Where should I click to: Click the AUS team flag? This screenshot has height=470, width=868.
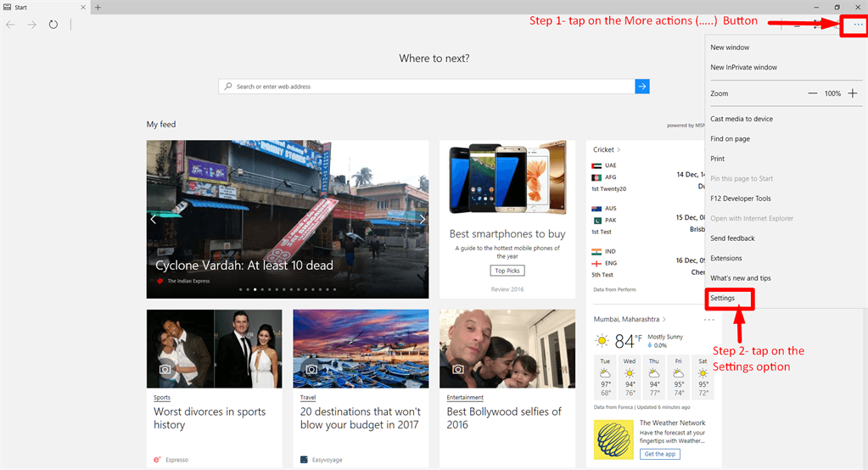coord(596,209)
